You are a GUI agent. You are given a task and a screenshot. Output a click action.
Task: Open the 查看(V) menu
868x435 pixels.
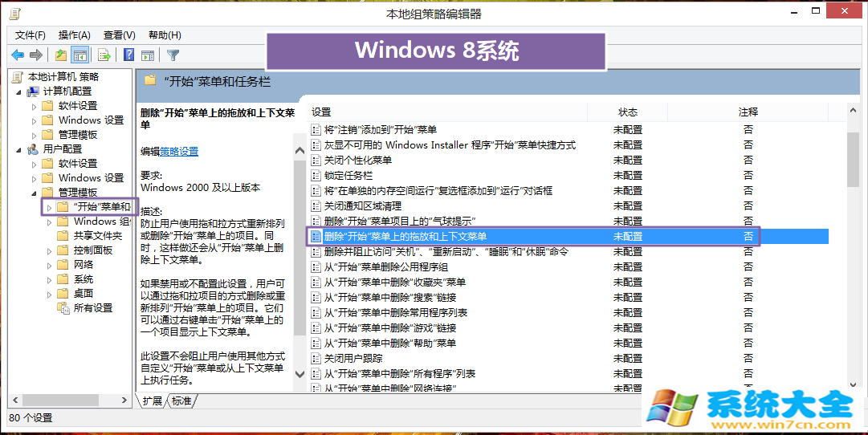[x=120, y=35]
